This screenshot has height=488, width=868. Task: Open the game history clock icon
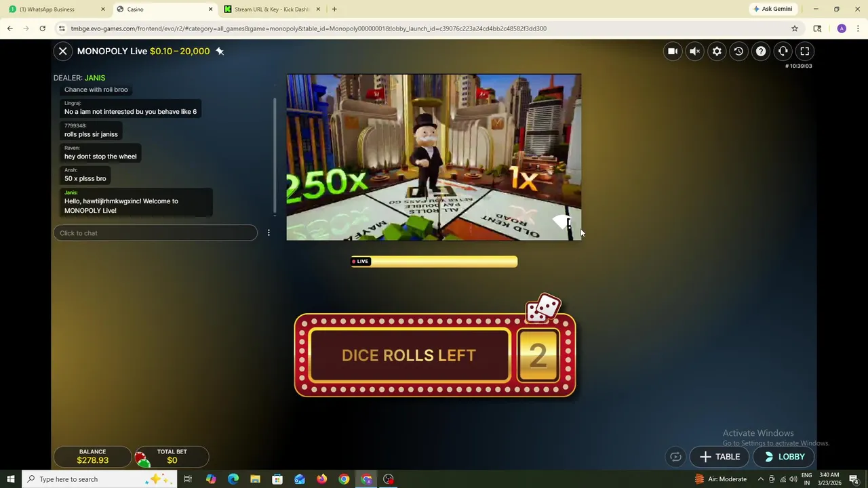pyautogui.click(x=738, y=51)
